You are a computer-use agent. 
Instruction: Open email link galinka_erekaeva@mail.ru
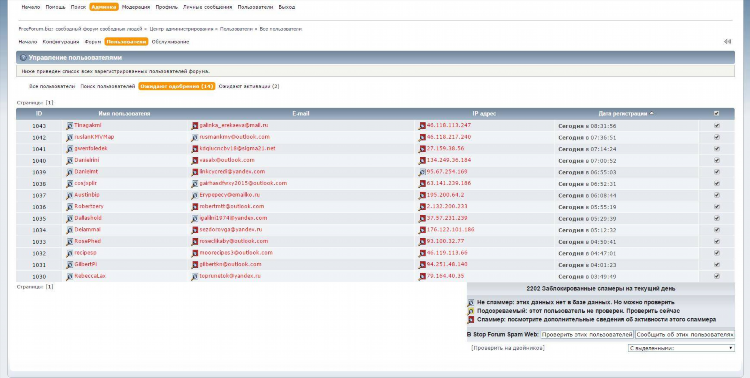pos(234,125)
